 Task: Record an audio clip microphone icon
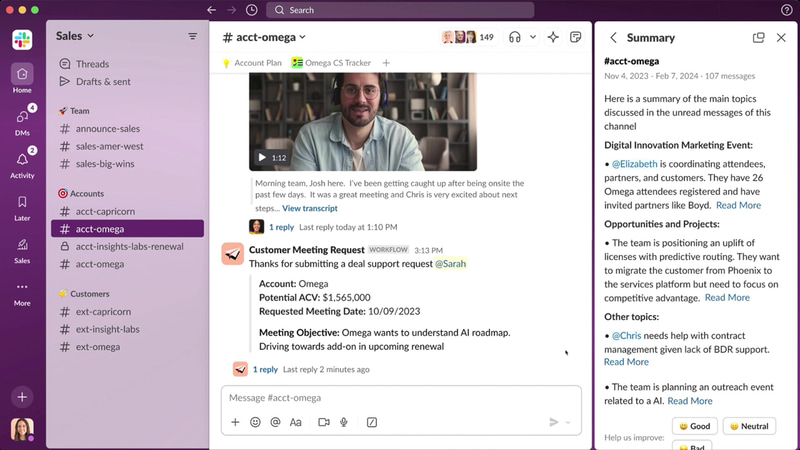pos(344,422)
